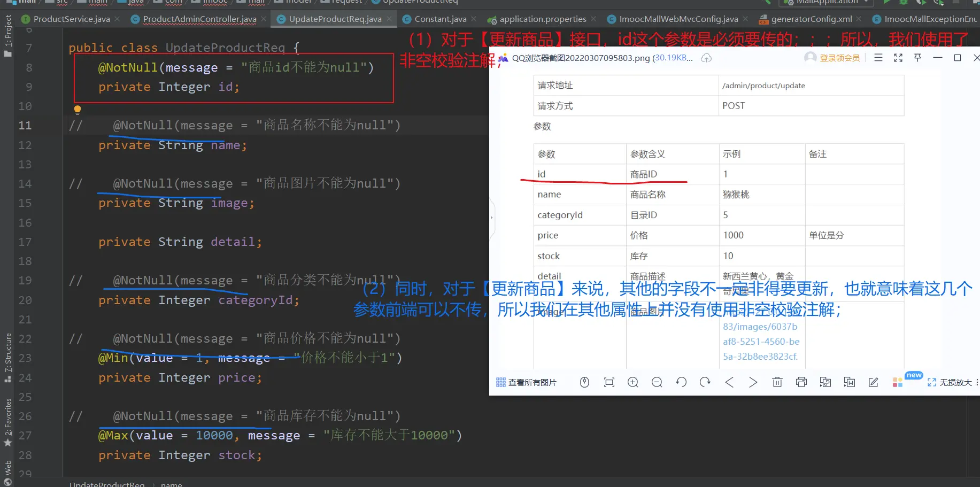Enter fullscreen mode in image viewer
This screenshot has height=487, width=980.
tap(898, 58)
